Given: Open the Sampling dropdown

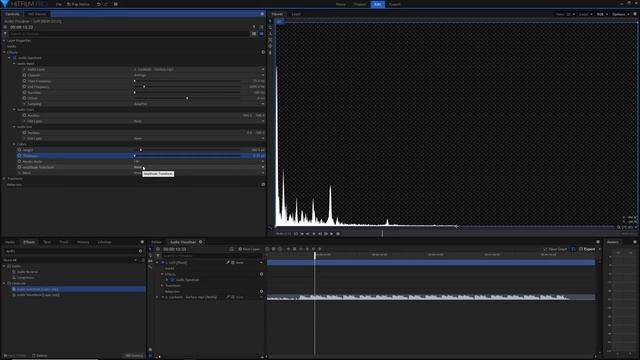Looking at the screenshot, I should (199, 104).
